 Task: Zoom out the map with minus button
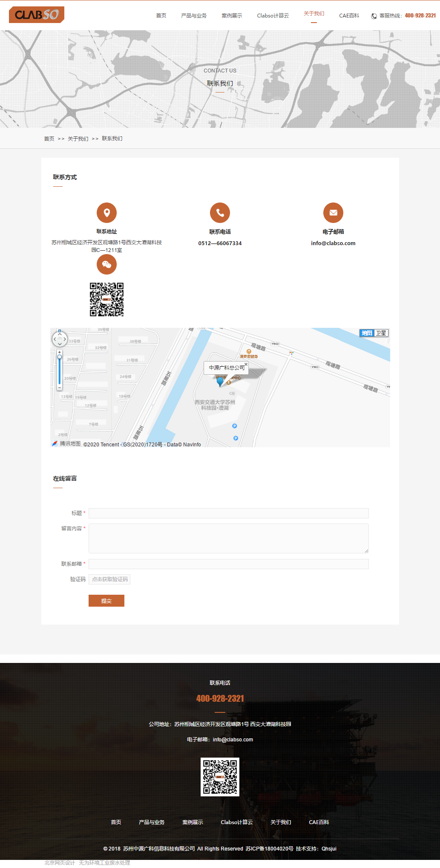pyautogui.click(x=60, y=388)
